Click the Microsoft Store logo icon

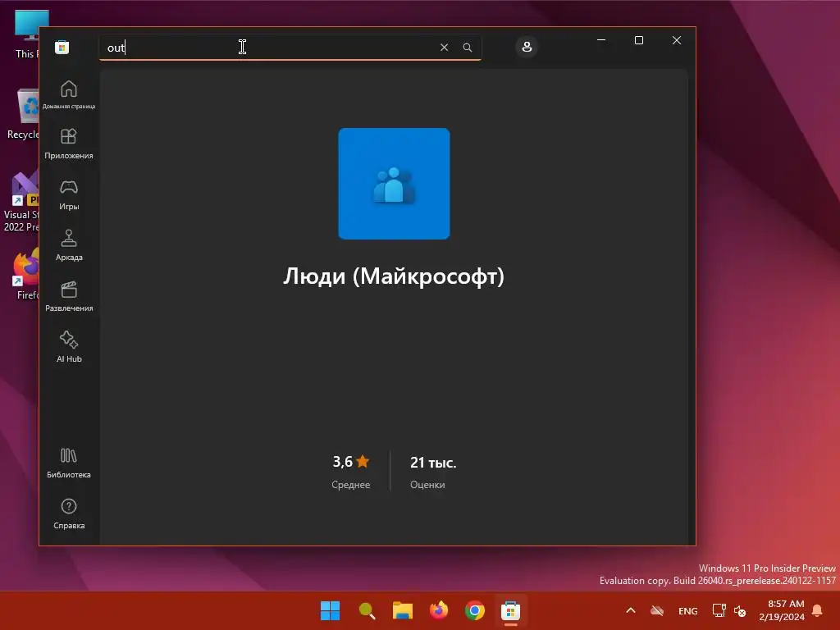coord(62,47)
